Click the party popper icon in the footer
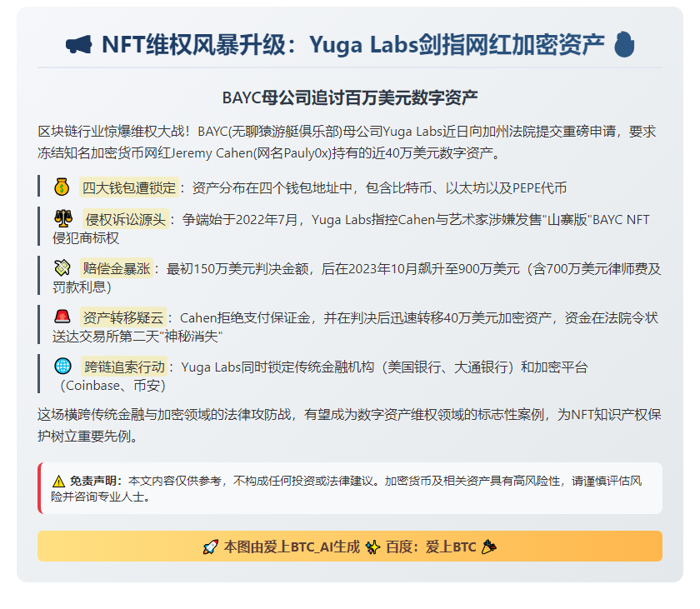 pos(489,547)
